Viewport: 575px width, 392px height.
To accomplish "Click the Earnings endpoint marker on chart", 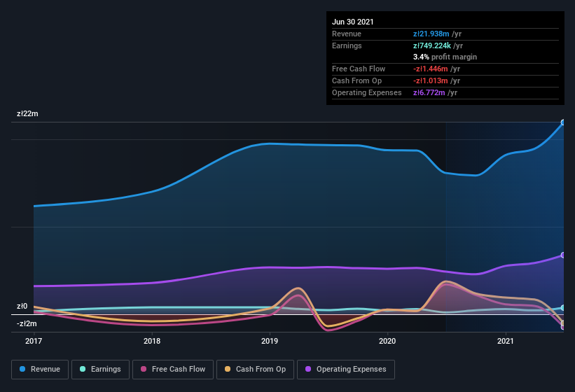I will pyautogui.click(x=563, y=308).
